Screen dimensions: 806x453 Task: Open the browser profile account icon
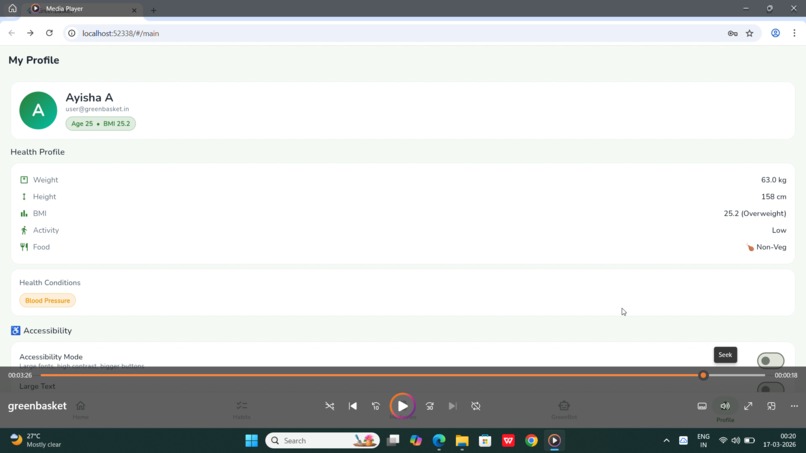tap(775, 33)
